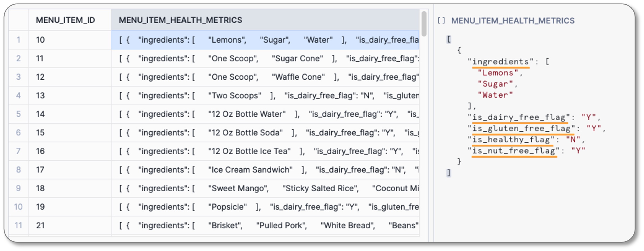Select the Lemons, Sugar, Water metrics cell

coord(265,40)
